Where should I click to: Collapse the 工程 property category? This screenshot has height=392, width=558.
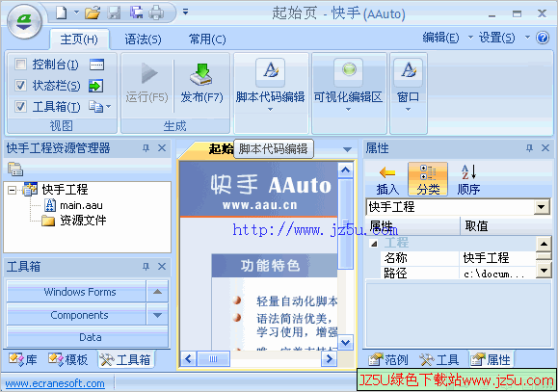374,244
